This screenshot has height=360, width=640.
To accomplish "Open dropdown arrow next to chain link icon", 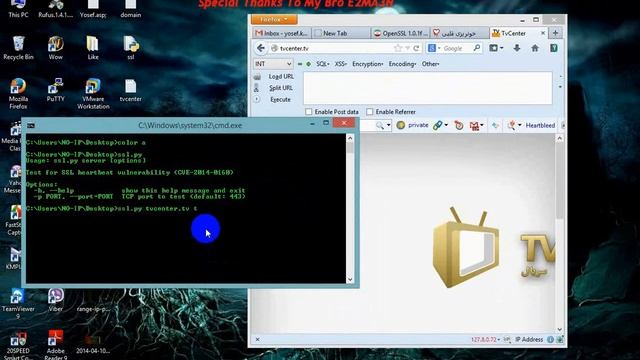I will (x=446, y=125).
